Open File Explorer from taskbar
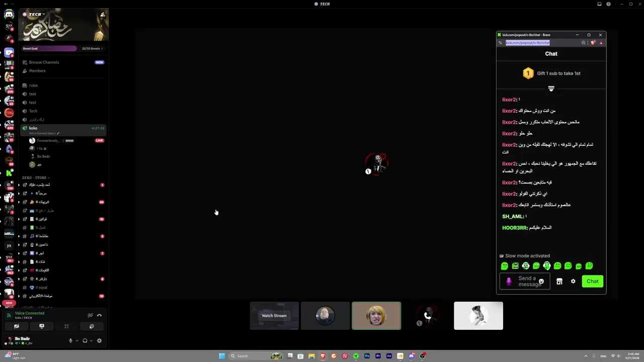644x362 pixels. click(x=311, y=356)
